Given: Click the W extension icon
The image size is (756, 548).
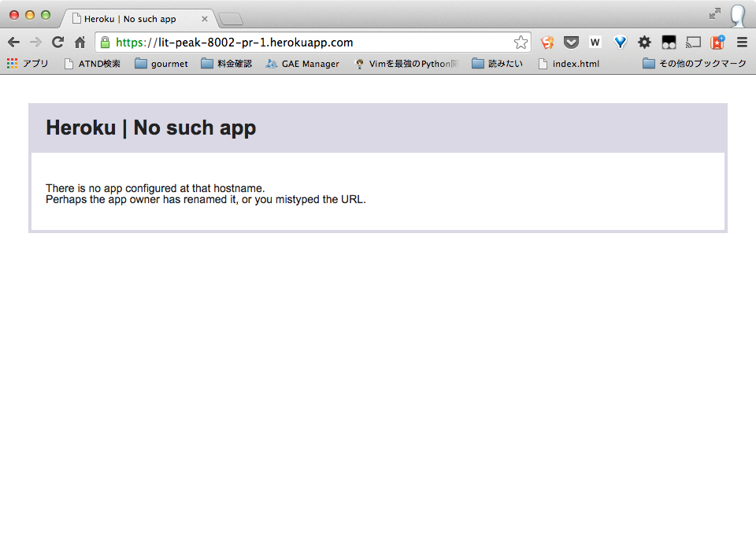Looking at the screenshot, I should pos(595,43).
